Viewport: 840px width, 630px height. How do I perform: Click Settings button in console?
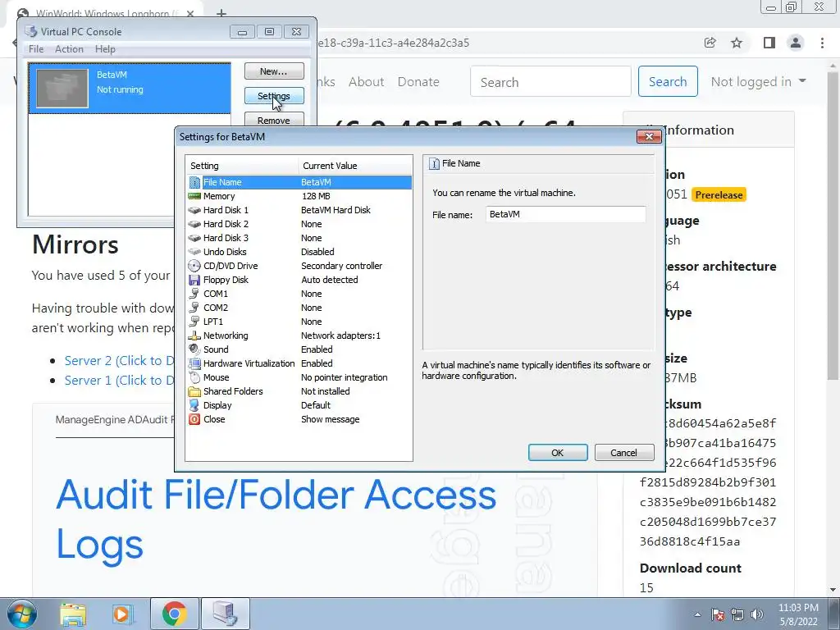[x=274, y=96]
